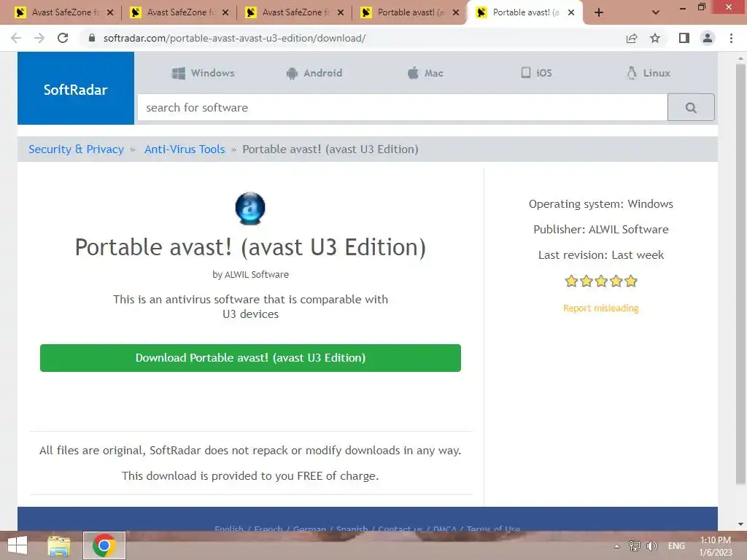
Task: Click Download Portable avast! green button
Action: 251,357
